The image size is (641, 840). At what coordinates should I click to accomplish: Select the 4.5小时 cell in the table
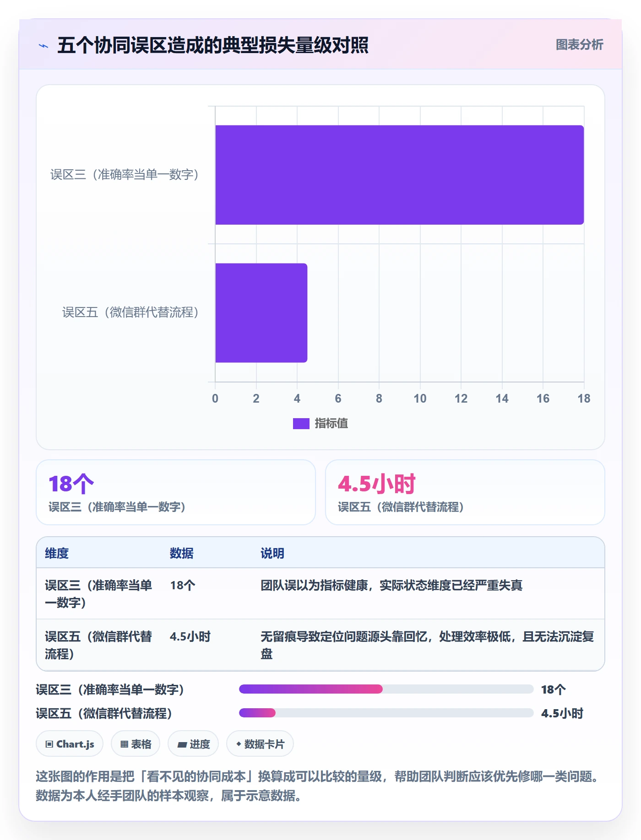tap(190, 636)
